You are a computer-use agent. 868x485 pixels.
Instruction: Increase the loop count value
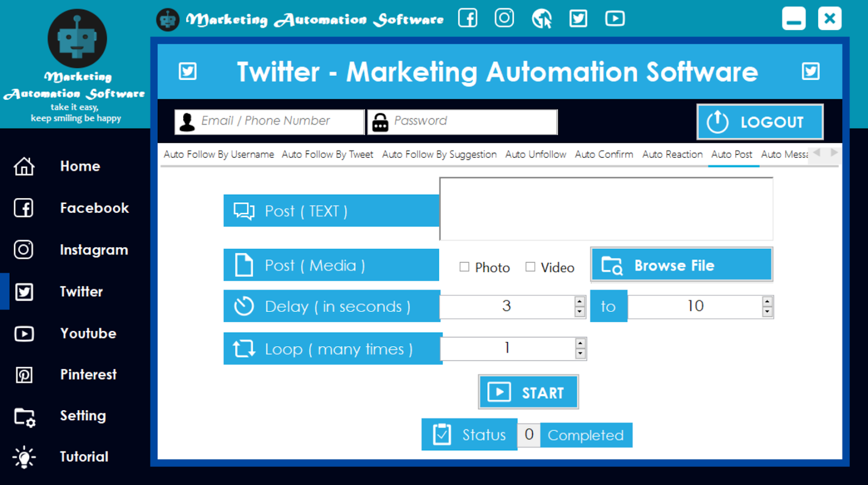(x=580, y=343)
